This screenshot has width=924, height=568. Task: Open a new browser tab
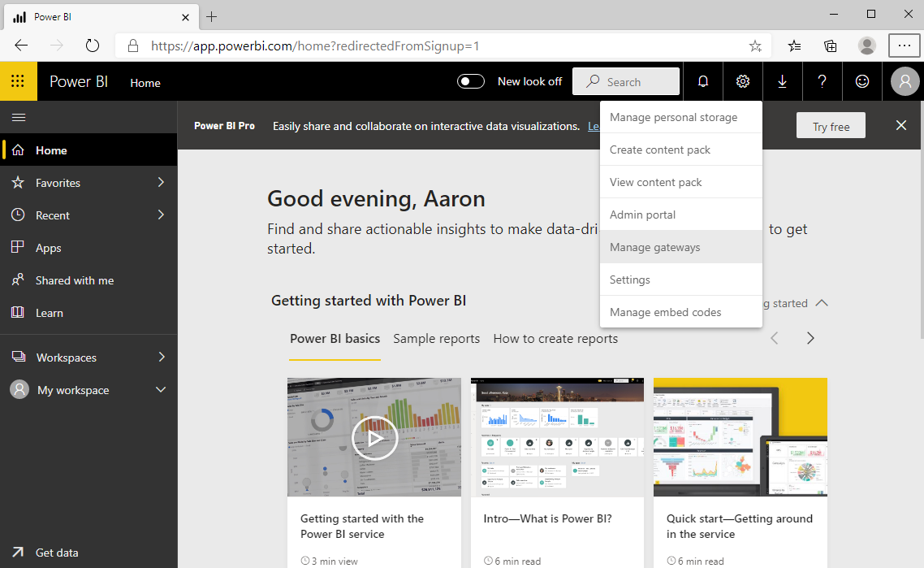(212, 17)
